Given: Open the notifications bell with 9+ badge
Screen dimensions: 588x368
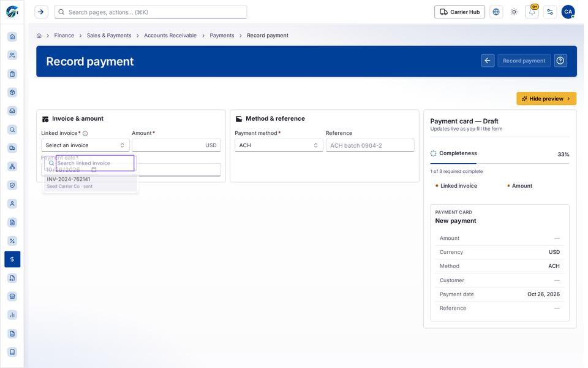Looking at the screenshot, I should (532, 12).
